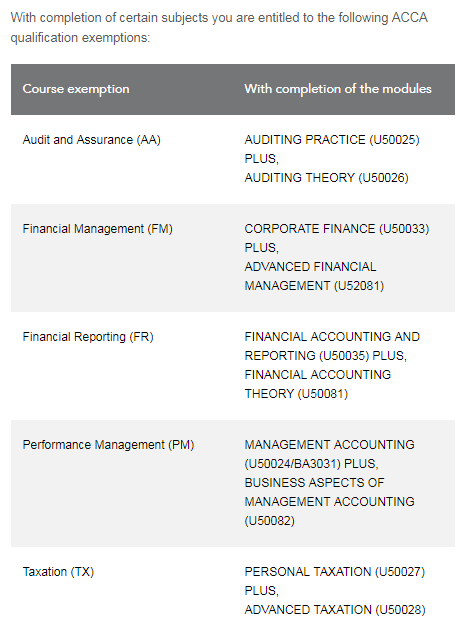Click PERSONAL TAXATION (U50027) text
The height and width of the screenshot is (639, 473).
tap(334, 572)
